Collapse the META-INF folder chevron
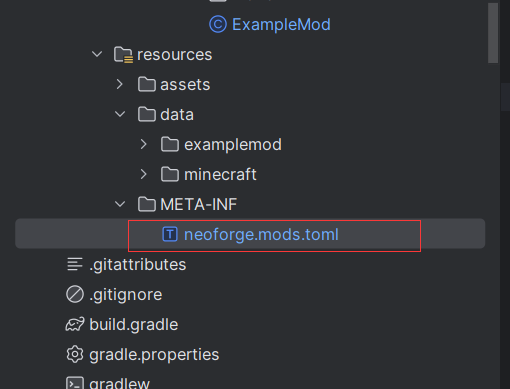Viewport: 510px width, 389px height. (120, 204)
